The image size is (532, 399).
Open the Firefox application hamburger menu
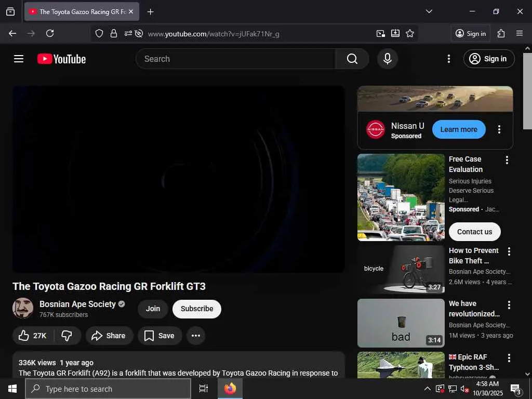pyautogui.click(x=519, y=33)
